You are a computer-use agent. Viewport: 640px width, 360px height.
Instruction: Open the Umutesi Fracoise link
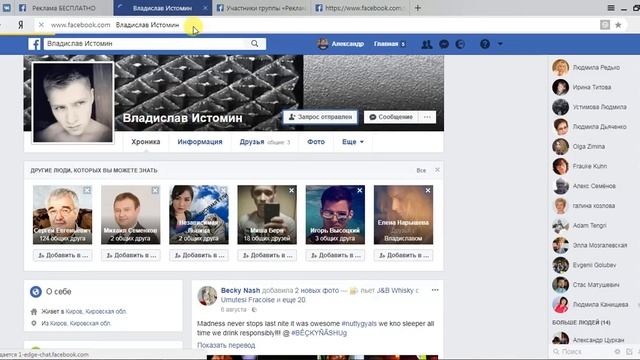(248, 300)
